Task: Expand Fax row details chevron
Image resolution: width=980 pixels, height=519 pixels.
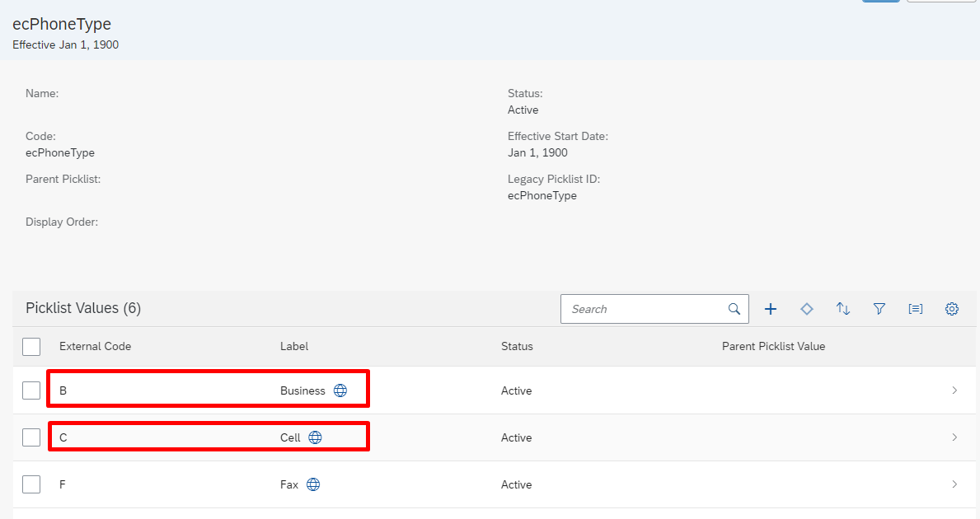Action: coord(954,484)
